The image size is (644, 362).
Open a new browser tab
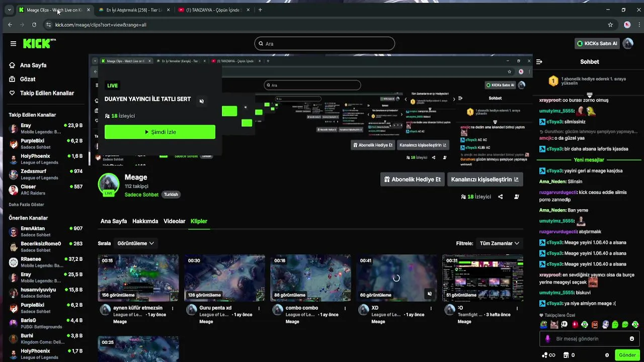260,10
